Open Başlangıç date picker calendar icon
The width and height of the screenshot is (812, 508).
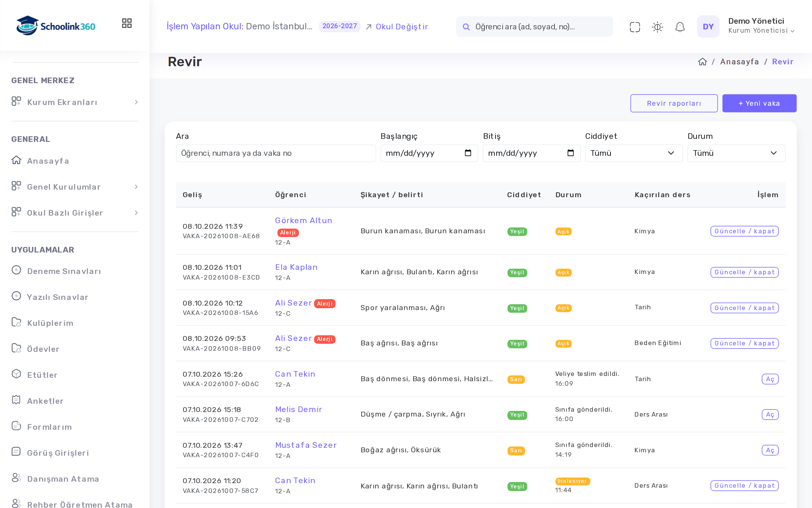(468, 153)
